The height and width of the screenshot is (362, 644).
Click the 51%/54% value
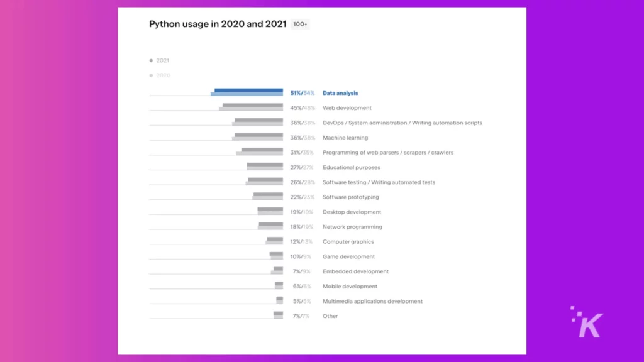click(x=303, y=93)
